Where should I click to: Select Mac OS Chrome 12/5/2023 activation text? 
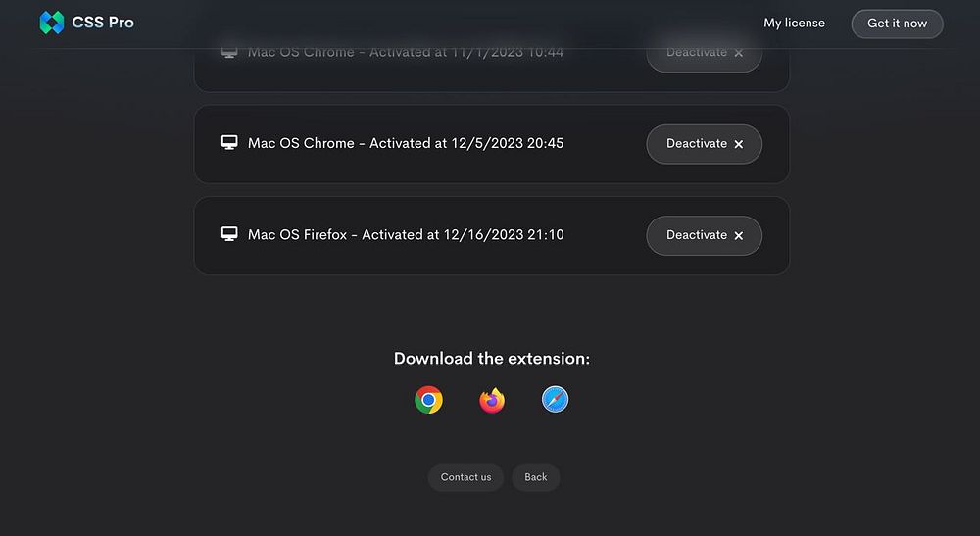pos(406,143)
